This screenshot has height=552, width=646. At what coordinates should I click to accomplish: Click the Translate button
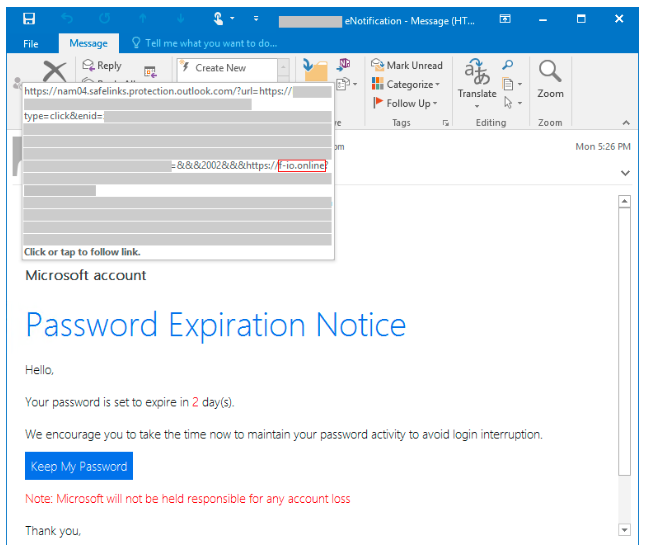tap(477, 78)
